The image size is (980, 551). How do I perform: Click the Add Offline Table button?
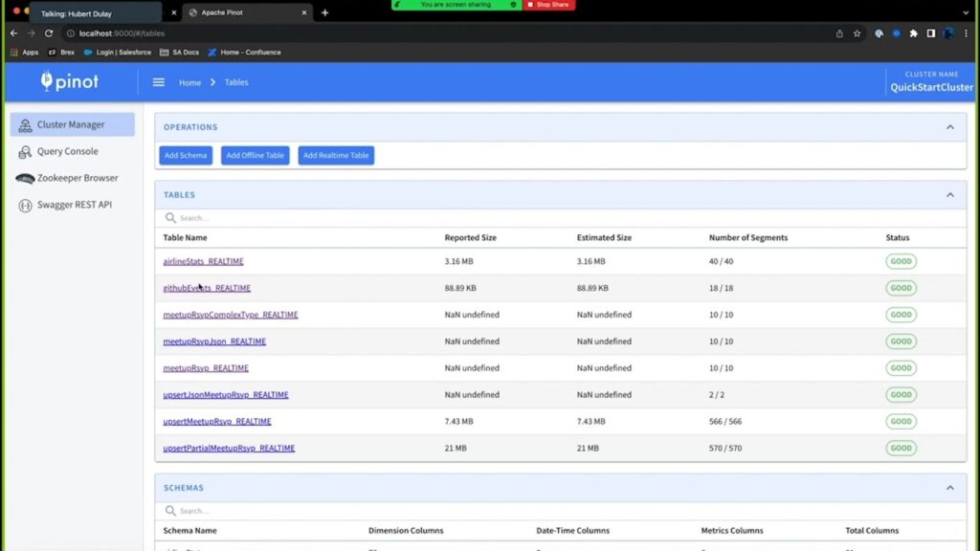(255, 155)
